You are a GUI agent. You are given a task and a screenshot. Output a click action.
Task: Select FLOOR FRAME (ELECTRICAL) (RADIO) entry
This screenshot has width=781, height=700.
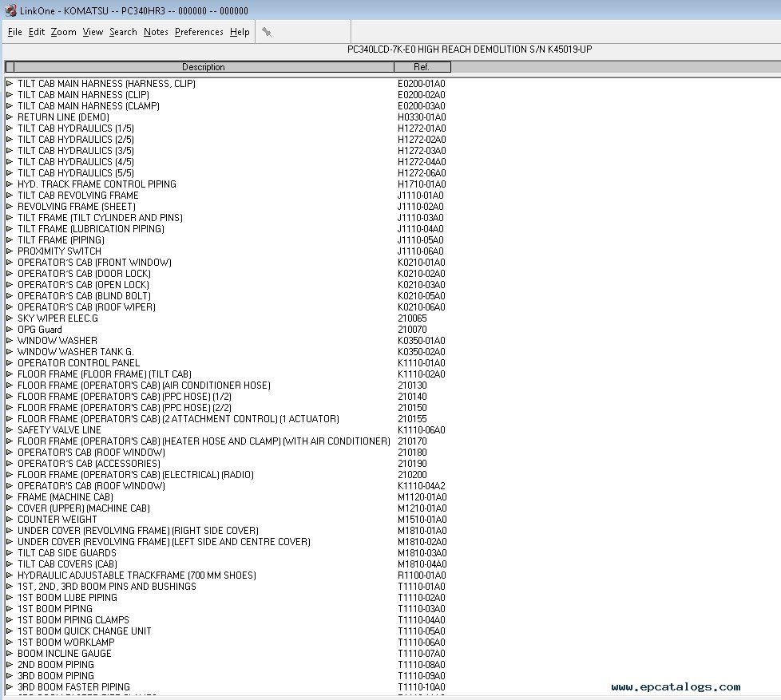(136, 474)
